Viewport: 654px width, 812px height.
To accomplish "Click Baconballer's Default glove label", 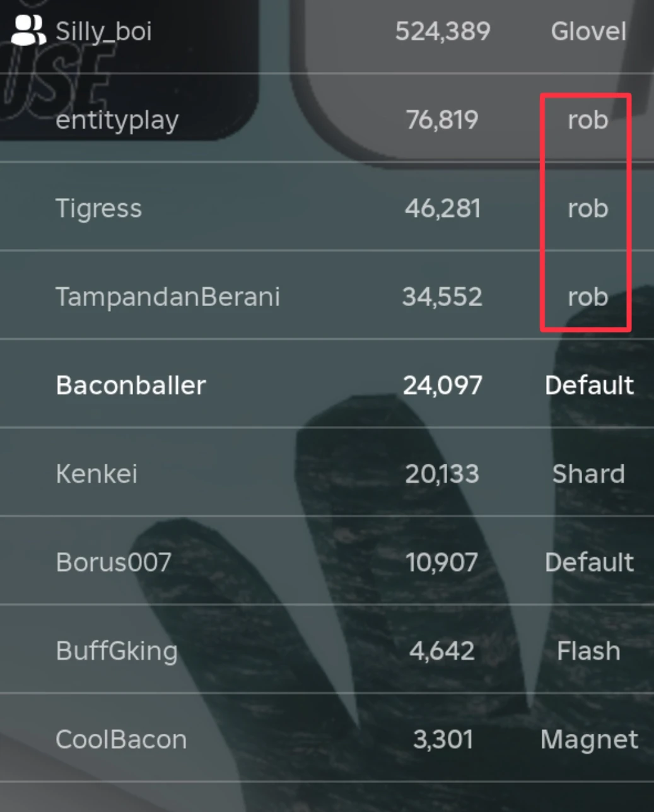I will [x=589, y=385].
